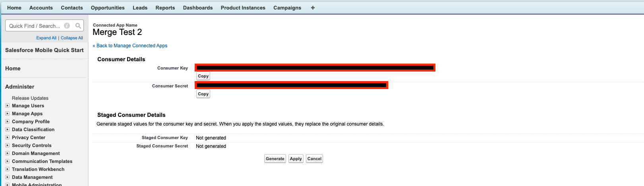Click the Company Profile sidebar label

31,122
